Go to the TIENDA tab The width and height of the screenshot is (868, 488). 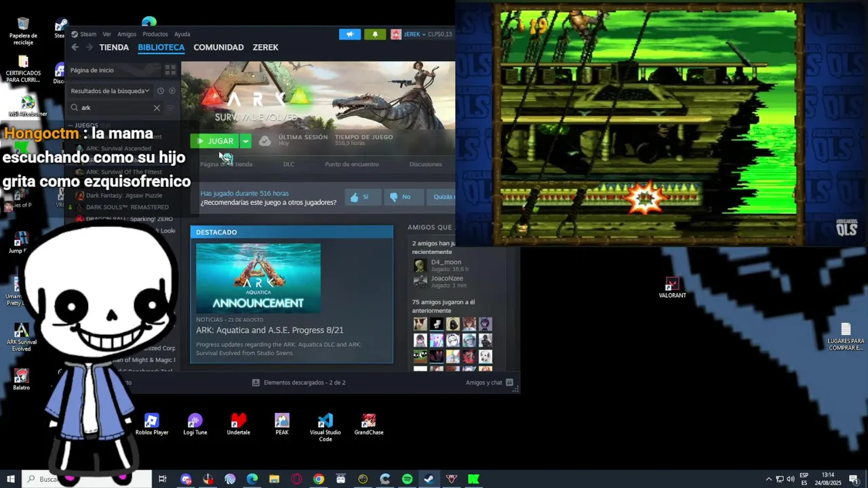point(114,47)
